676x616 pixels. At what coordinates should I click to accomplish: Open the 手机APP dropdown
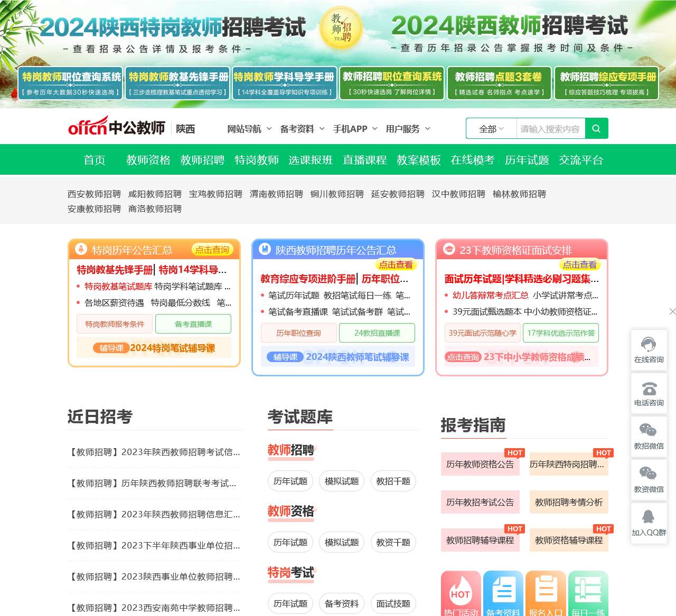click(x=355, y=129)
